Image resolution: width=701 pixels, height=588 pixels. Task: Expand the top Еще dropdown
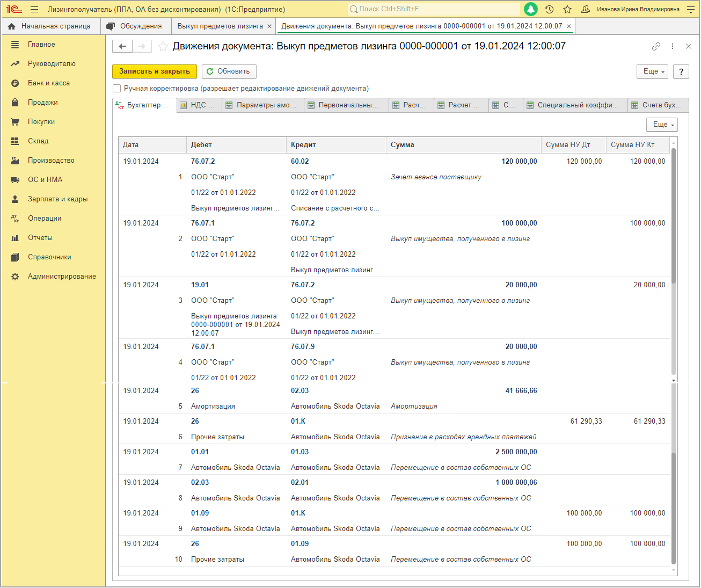click(653, 71)
